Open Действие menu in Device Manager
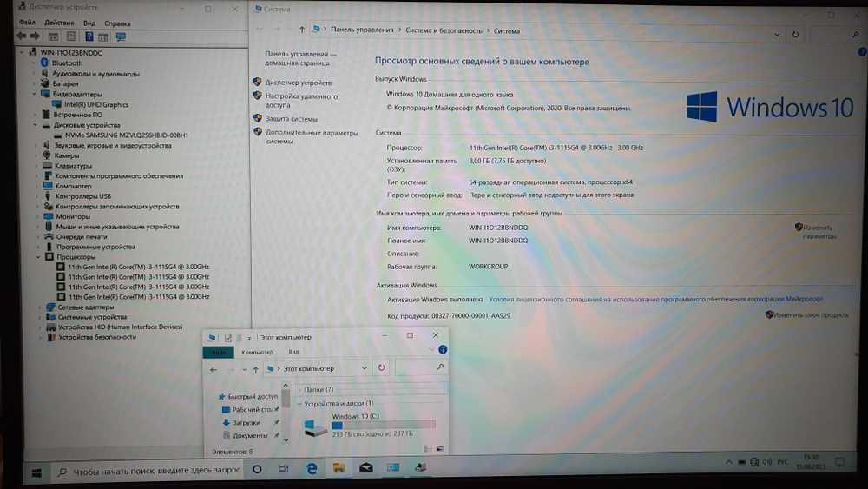868x489 pixels. [x=59, y=23]
